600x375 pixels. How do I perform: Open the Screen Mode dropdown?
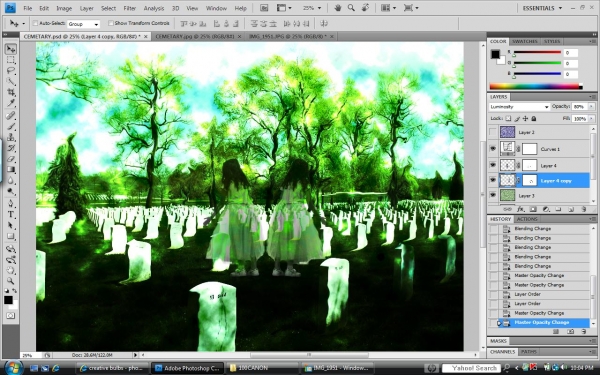point(411,8)
